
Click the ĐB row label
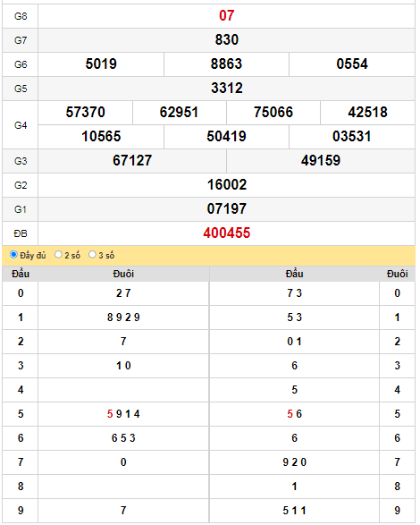(x=21, y=233)
